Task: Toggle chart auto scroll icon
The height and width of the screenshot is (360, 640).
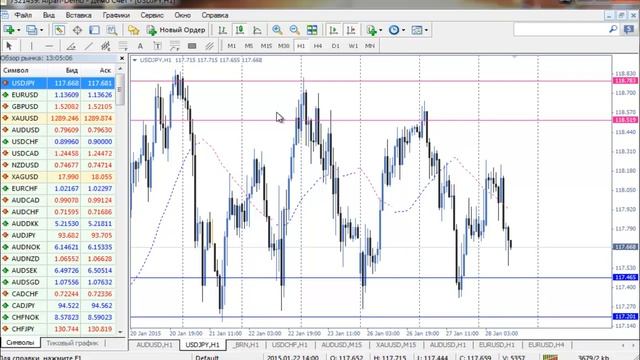Action: pyautogui.click(x=333, y=30)
